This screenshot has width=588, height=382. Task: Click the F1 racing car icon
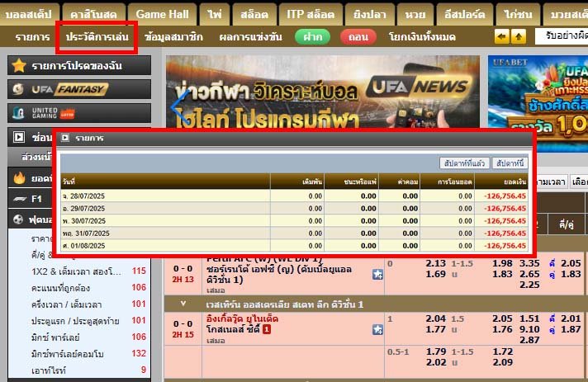(19, 199)
